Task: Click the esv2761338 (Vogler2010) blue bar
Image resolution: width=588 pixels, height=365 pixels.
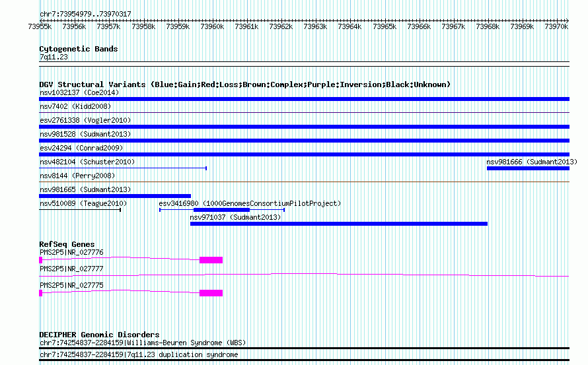Action: click(x=304, y=127)
